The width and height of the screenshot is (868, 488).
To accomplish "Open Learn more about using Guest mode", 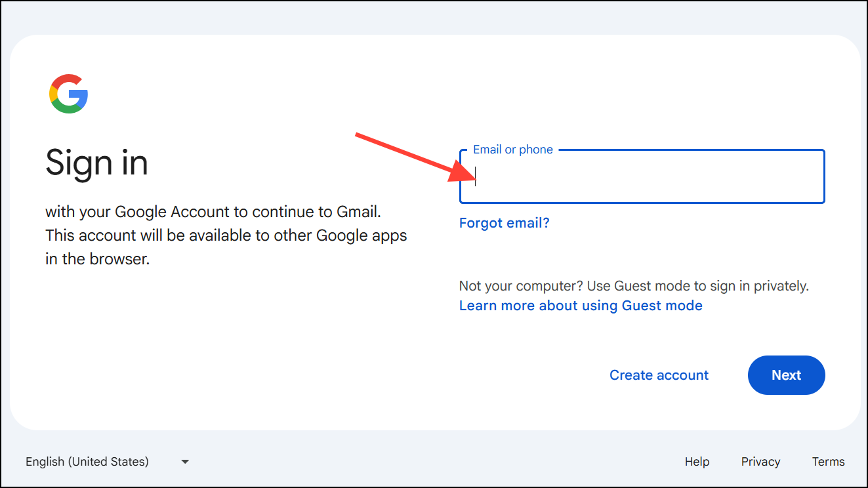I will tap(581, 306).
